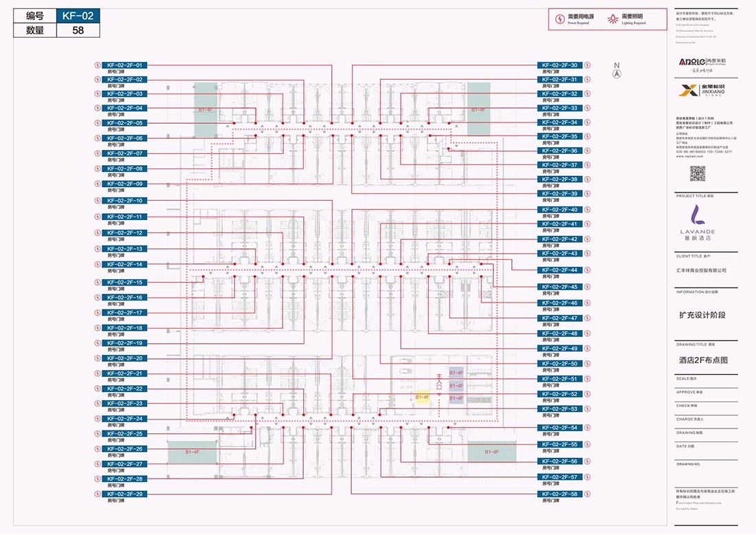756x535 pixels.
Task: Click the Power Required legend icon
Action: tap(560, 19)
